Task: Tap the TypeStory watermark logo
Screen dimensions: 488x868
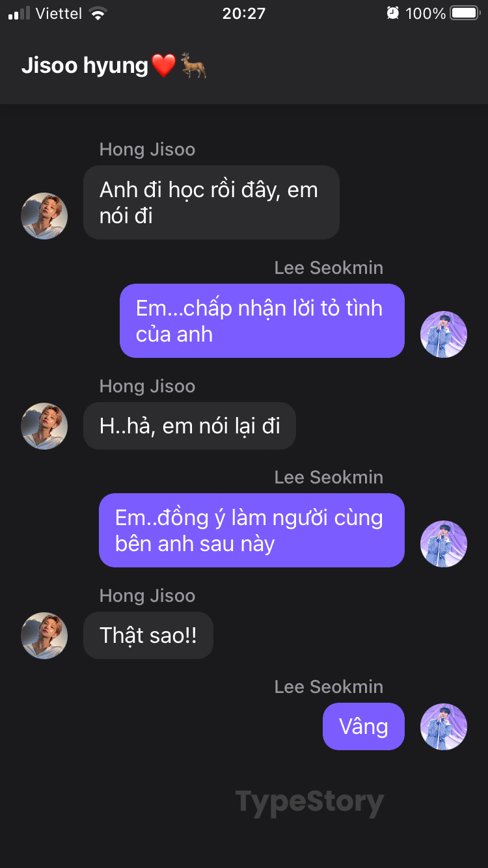Action: click(x=309, y=802)
